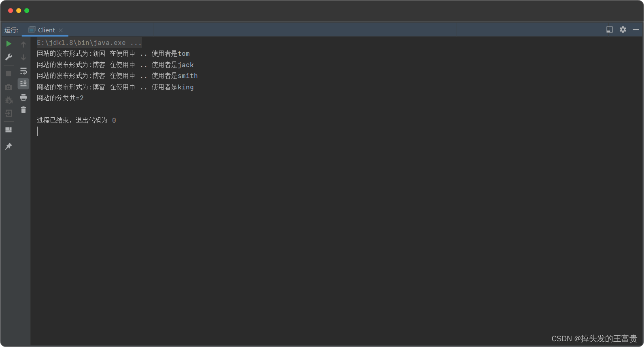Click output line ending with jack
Viewport: 644px width, 347px height.
(115, 65)
